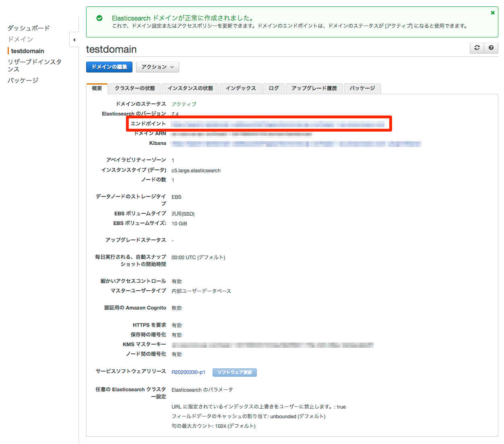Click the ソフトウェア更新 button
Viewport: 504px width, 444px height.
pos(234,372)
